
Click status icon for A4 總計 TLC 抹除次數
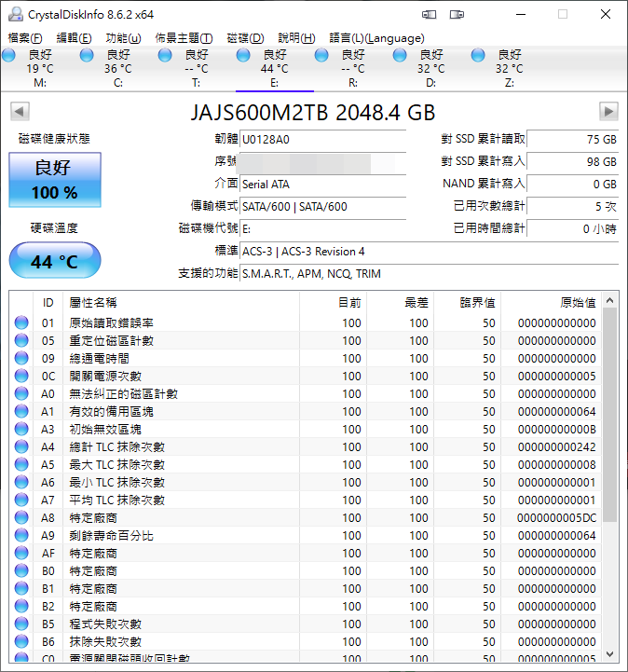(x=21, y=446)
